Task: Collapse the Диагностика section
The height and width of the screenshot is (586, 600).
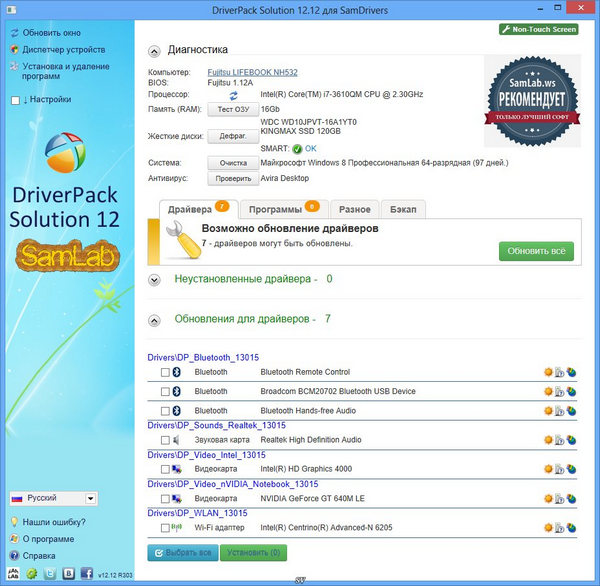Action: click(x=154, y=51)
